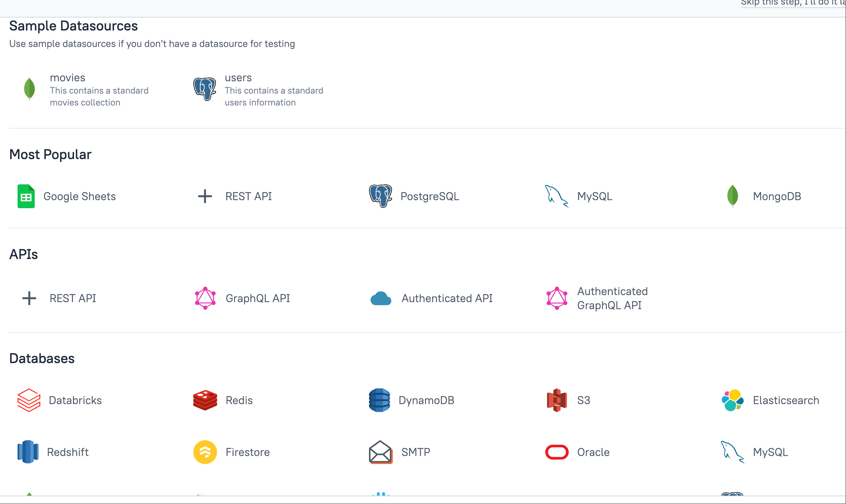Select Google Sheets datasource label
The image size is (846, 504).
[80, 196]
